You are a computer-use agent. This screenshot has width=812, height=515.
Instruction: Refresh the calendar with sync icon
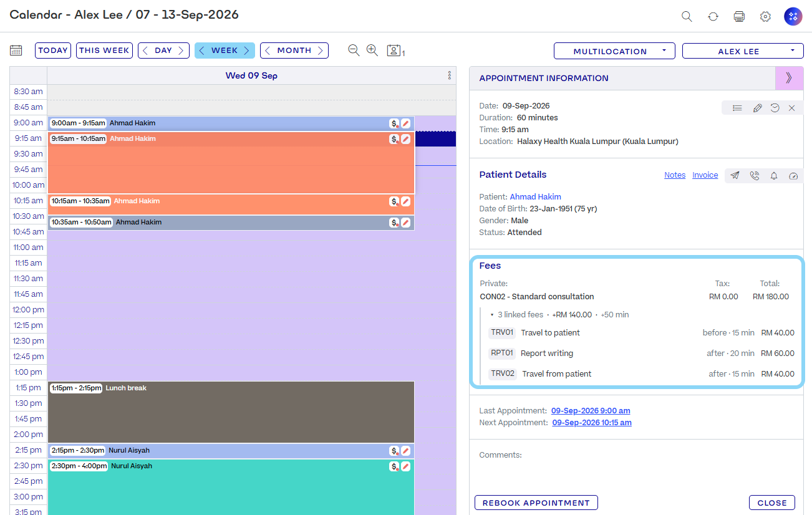coord(713,17)
